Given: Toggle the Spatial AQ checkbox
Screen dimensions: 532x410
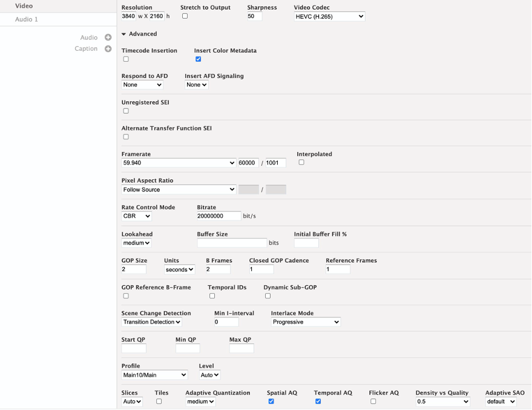Looking at the screenshot, I should pyautogui.click(x=271, y=401).
